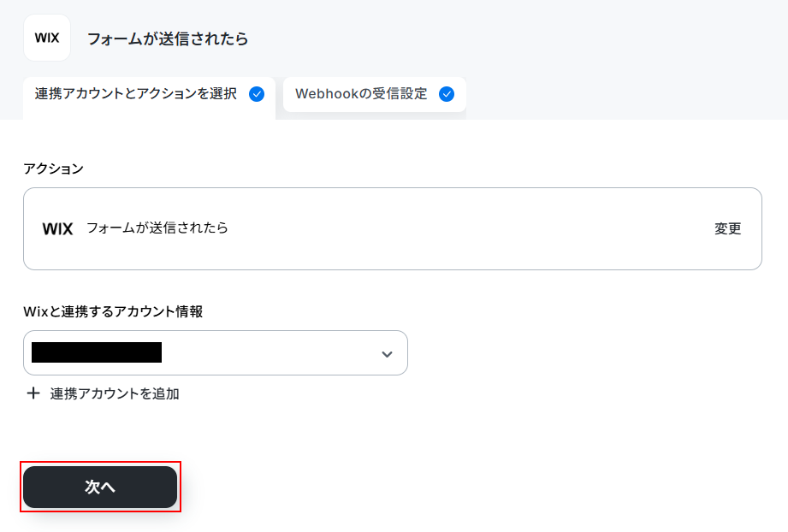Click the Wixと連携するアカウント情報 label
This screenshot has width=788, height=532.
[113, 311]
